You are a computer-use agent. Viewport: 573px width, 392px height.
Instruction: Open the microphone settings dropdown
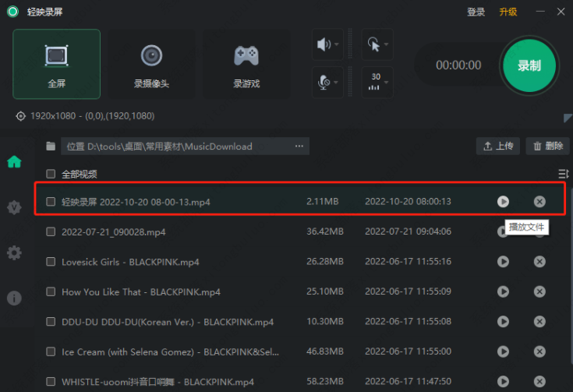[327, 82]
